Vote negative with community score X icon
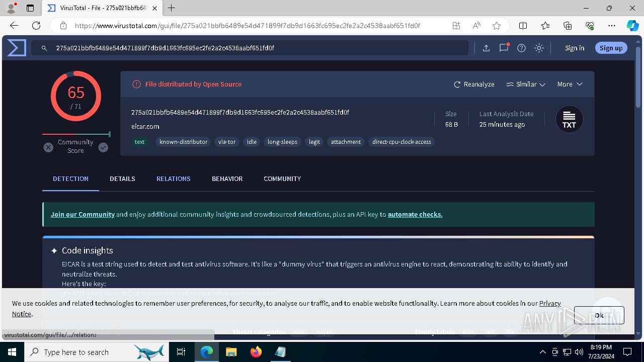Viewport: 644px width, 362px height. click(48, 147)
